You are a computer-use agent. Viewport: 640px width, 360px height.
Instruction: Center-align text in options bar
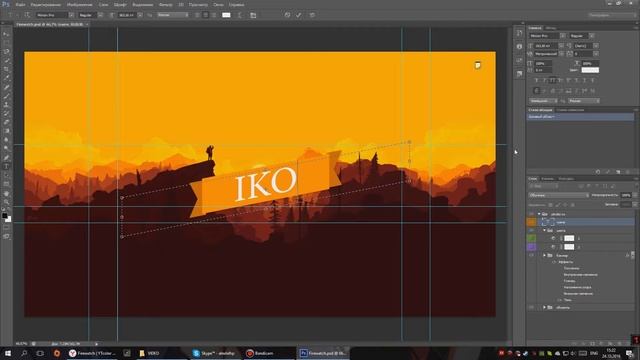coord(205,15)
